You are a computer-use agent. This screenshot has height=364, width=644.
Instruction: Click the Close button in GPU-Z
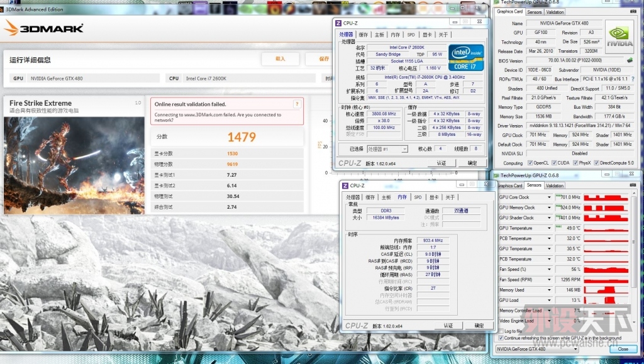pyautogui.click(x=623, y=349)
